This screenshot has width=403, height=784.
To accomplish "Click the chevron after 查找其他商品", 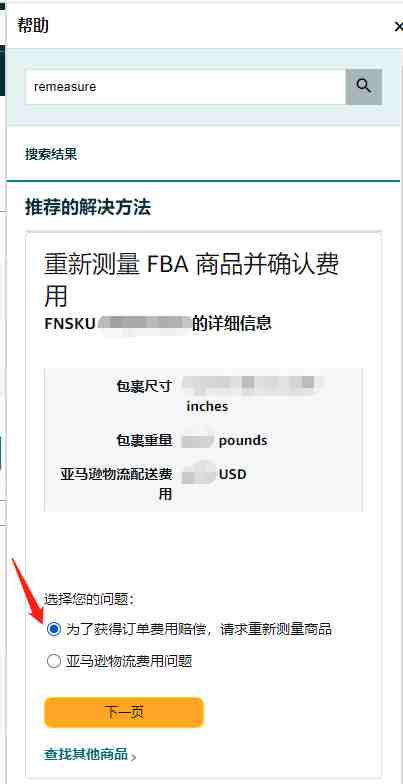I will (x=133, y=756).
